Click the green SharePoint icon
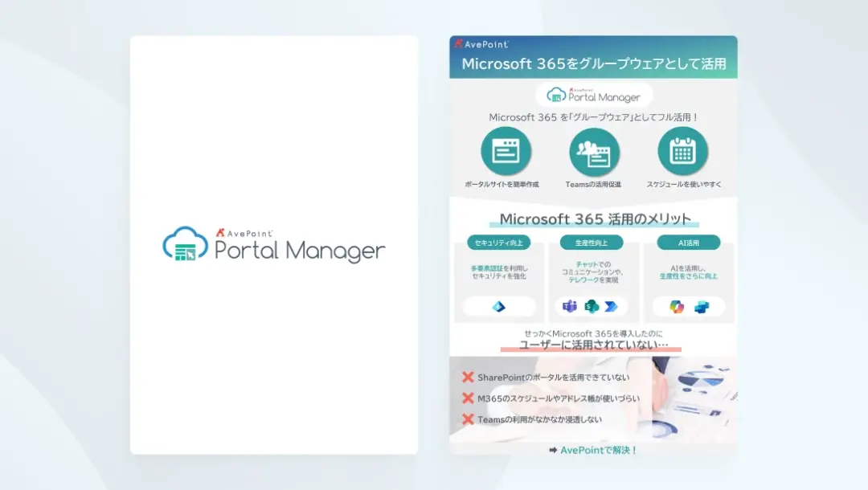 tap(592, 306)
